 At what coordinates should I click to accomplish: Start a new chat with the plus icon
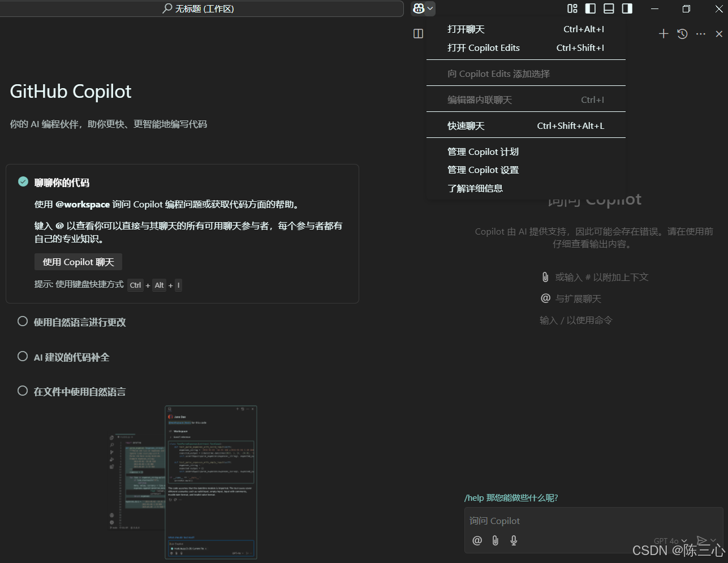pyautogui.click(x=664, y=34)
